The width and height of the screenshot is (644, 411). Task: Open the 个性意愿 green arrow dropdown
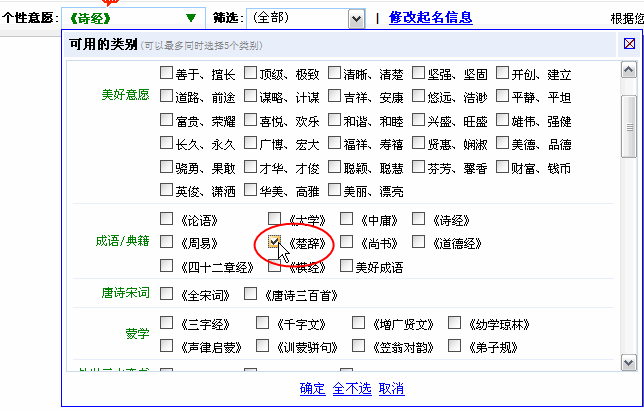pyautogui.click(x=190, y=18)
